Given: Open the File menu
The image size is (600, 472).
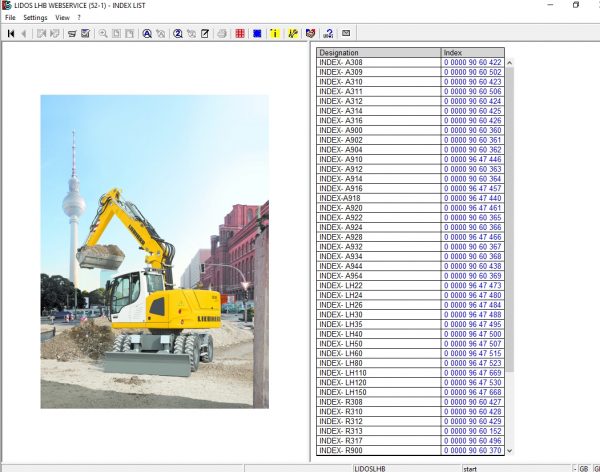Looking at the screenshot, I should (x=10, y=18).
